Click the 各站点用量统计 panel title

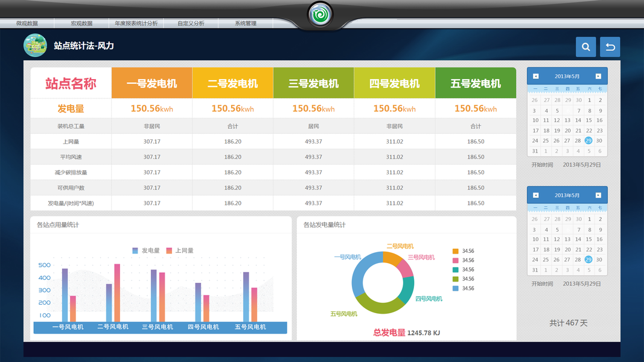(58, 225)
